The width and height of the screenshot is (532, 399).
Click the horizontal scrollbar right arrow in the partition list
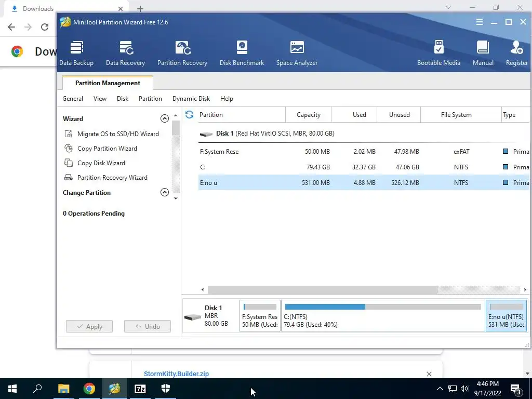pos(525,289)
